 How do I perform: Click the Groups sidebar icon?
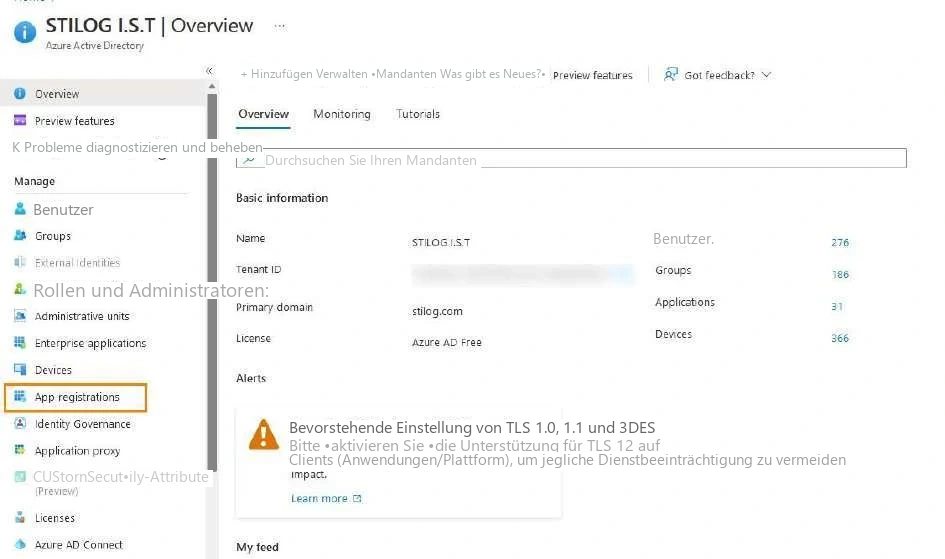20,236
